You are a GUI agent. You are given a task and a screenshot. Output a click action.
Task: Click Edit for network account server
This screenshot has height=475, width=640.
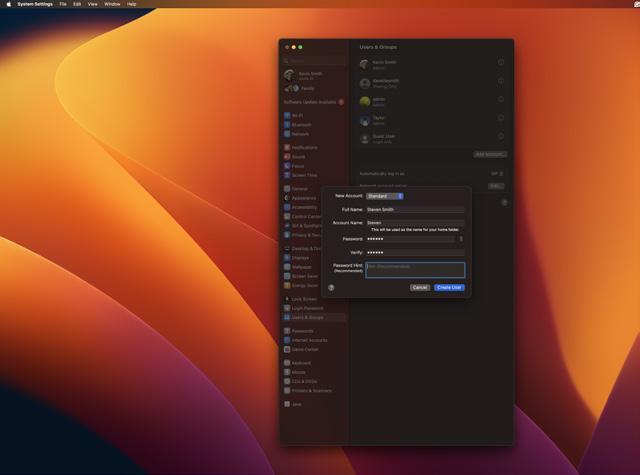[x=496, y=186]
